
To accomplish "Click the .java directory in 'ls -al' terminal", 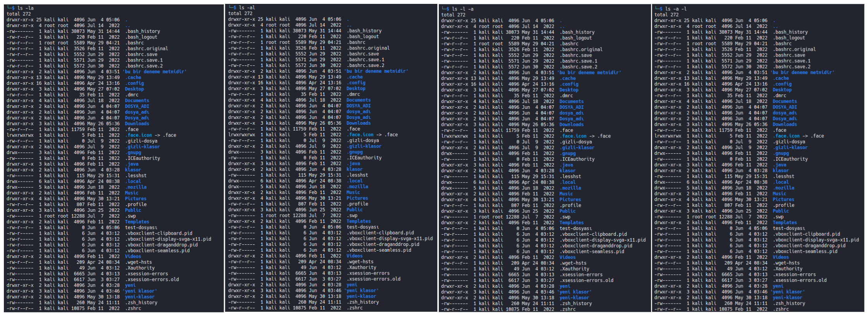I will pos(353,163).
